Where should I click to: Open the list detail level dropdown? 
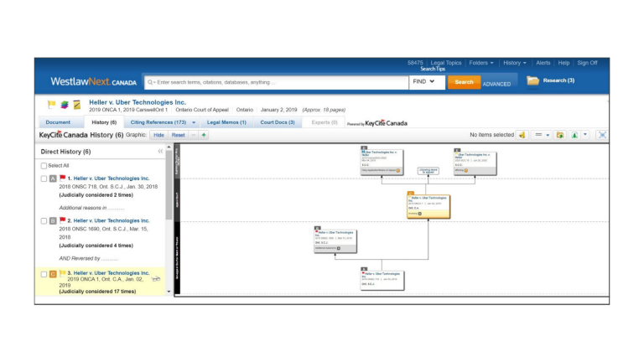(x=543, y=135)
